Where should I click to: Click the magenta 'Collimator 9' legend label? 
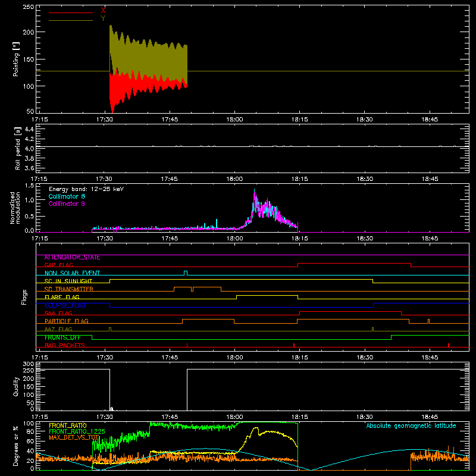(67, 203)
